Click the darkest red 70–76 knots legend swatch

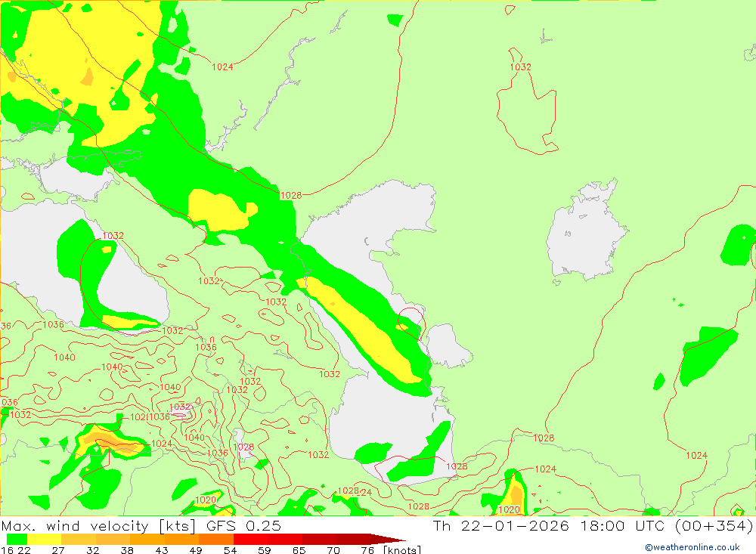tap(354, 539)
